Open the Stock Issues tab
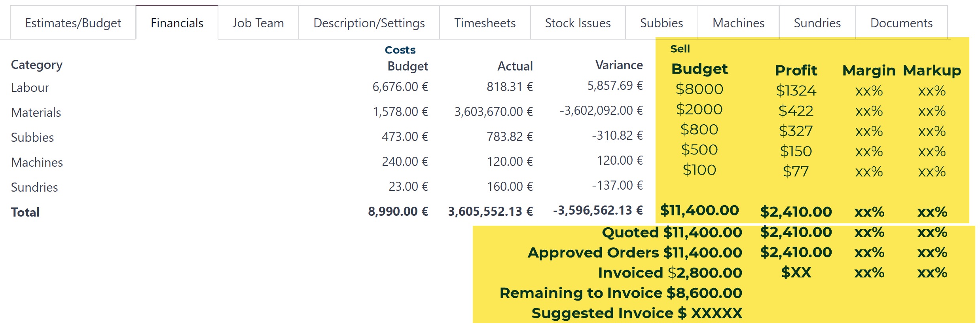 578,23
